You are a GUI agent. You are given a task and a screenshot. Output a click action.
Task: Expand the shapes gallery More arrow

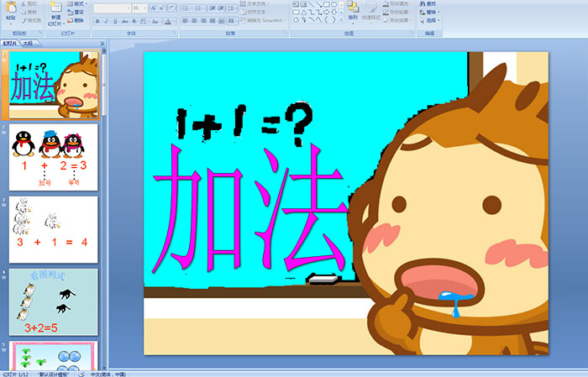tap(341, 19)
